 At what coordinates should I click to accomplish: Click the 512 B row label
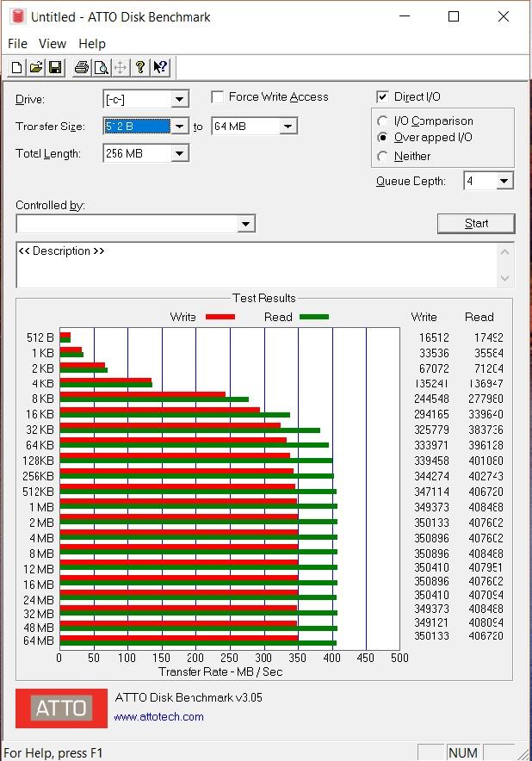40,337
